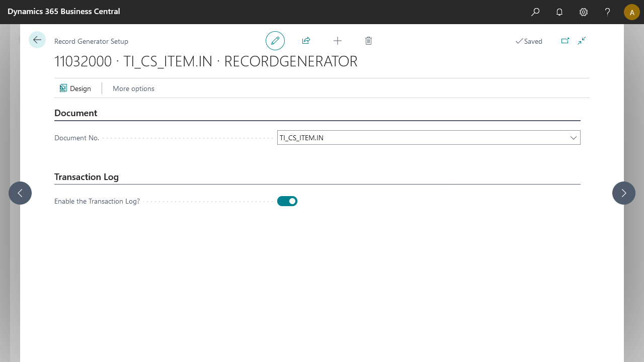The image size is (644, 362).
Task: Disable the Enable the Transaction Log toggle
Action: tap(287, 201)
